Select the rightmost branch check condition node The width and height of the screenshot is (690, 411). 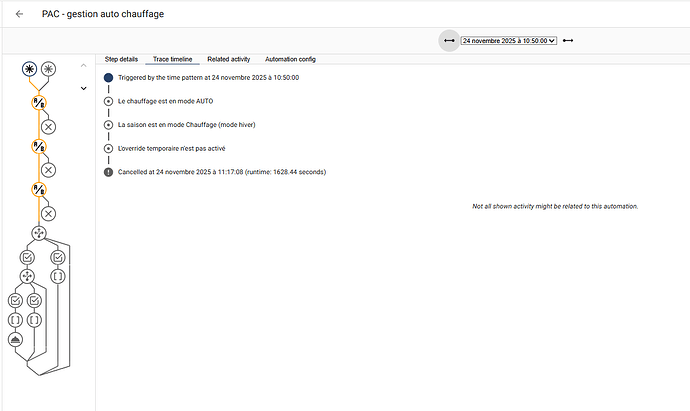click(58, 257)
